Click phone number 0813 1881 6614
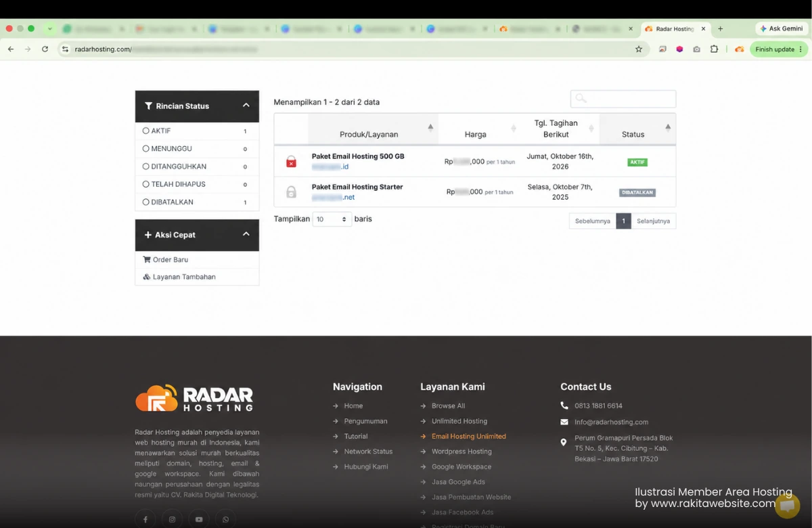The height and width of the screenshot is (528, 812). point(598,405)
